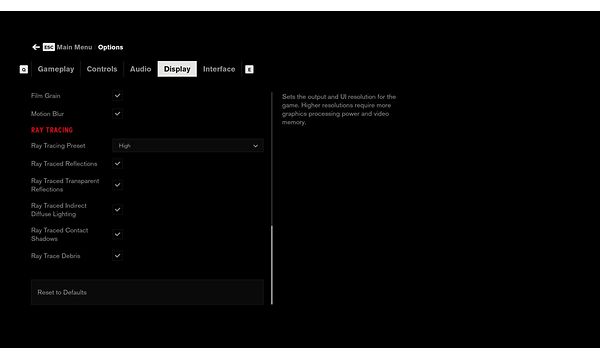The height and width of the screenshot is (360, 600).
Task: Go to the Interface tab
Action: point(219,69)
